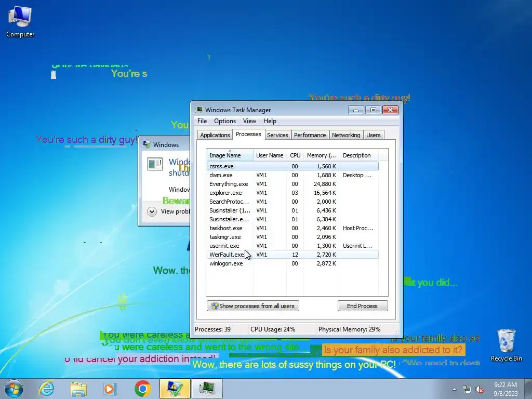532x399 pixels.
Task: Sort by User Name column header
Action: click(x=270, y=155)
